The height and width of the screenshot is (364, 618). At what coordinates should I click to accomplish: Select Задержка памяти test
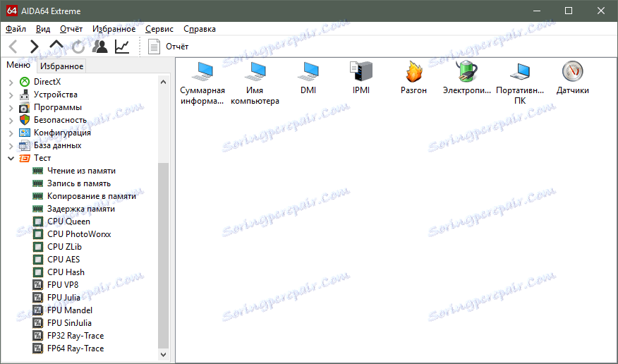coord(81,209)
